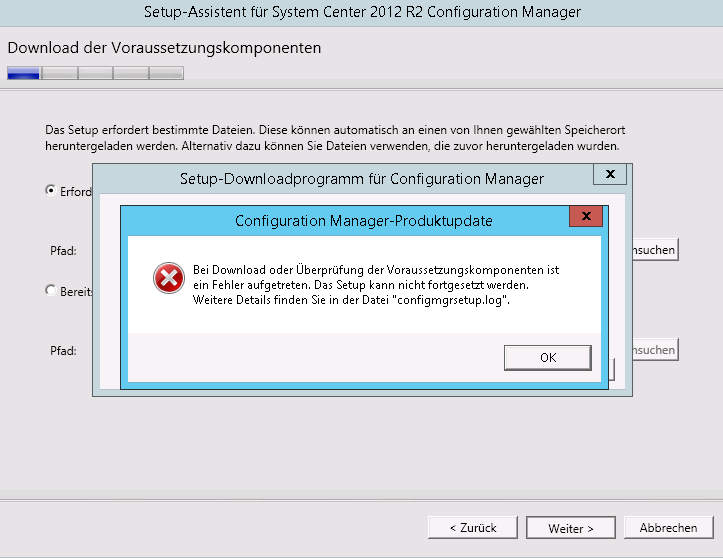
Task: Go back with the '< Zurück' button
Action: click(x=473, y=528)
